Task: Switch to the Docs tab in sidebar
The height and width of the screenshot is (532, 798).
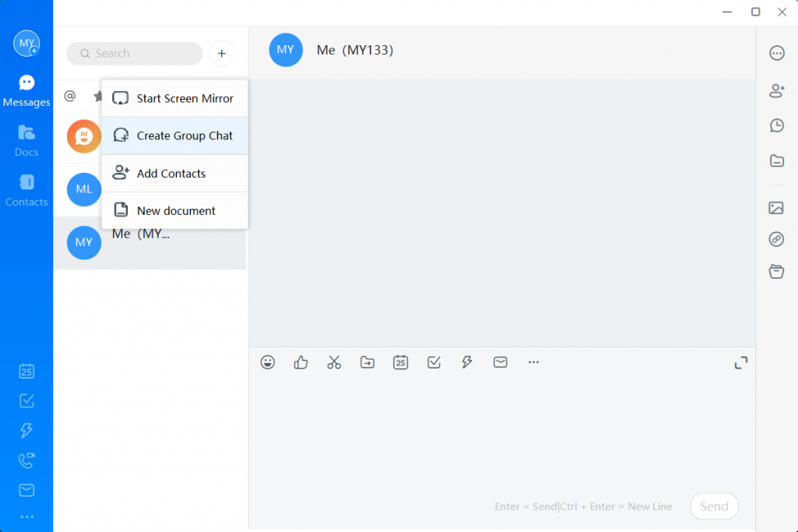Action: pyautogui.click(x=26, y=140)
